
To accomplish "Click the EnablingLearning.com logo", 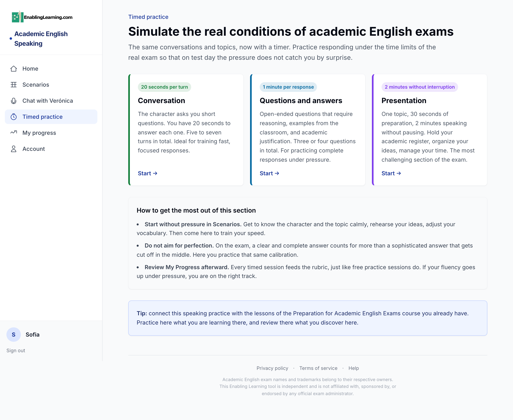I will [x=42, y=17].
